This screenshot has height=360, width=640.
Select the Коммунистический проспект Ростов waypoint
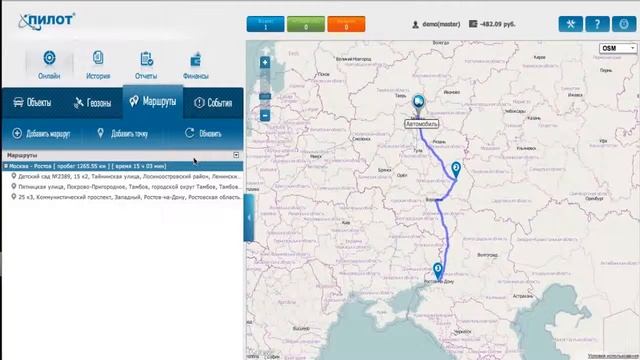[x=127, y=197]
